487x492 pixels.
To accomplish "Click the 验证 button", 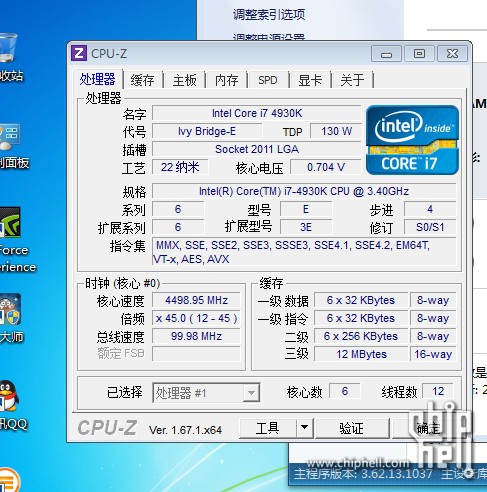I will click(x=352, y=428).
